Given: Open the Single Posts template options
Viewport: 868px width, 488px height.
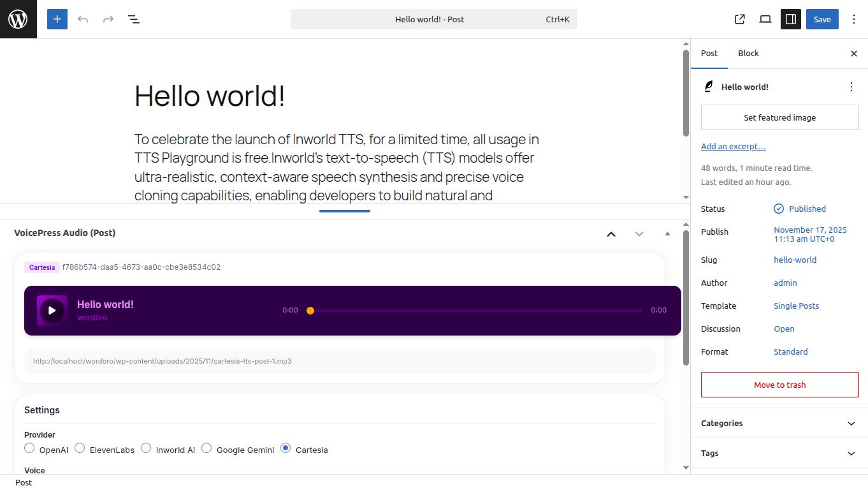Looking at the screenshot, I should tap(796, 306).
